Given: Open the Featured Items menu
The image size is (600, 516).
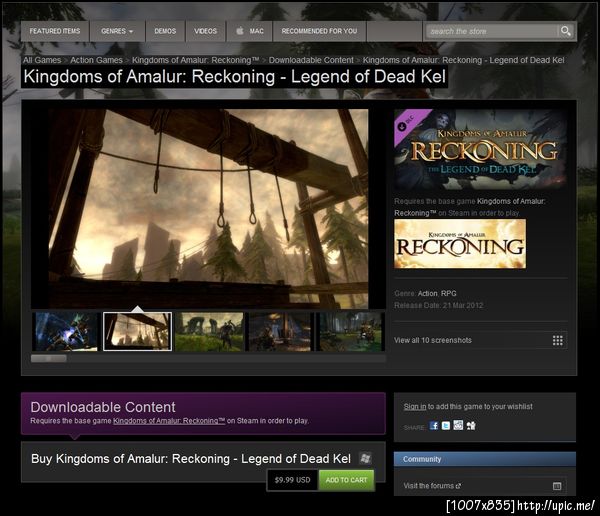Looking at the screenshot, I should click(55, 31).
